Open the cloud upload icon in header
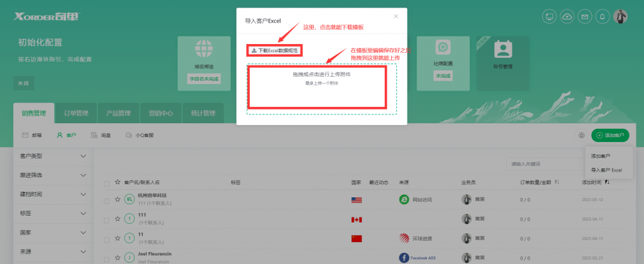This screenshot has width=644, height=264. pyautogui.click(x=567, y=16)
